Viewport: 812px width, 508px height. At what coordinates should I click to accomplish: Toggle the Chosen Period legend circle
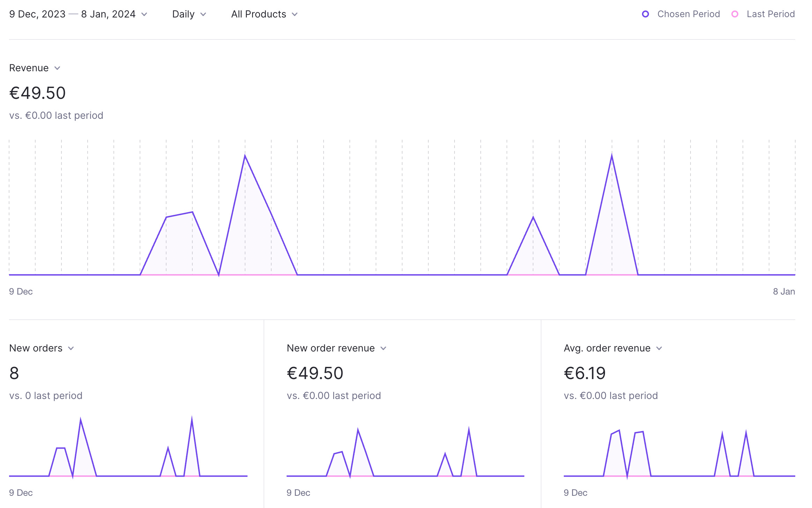click(645, 14)
